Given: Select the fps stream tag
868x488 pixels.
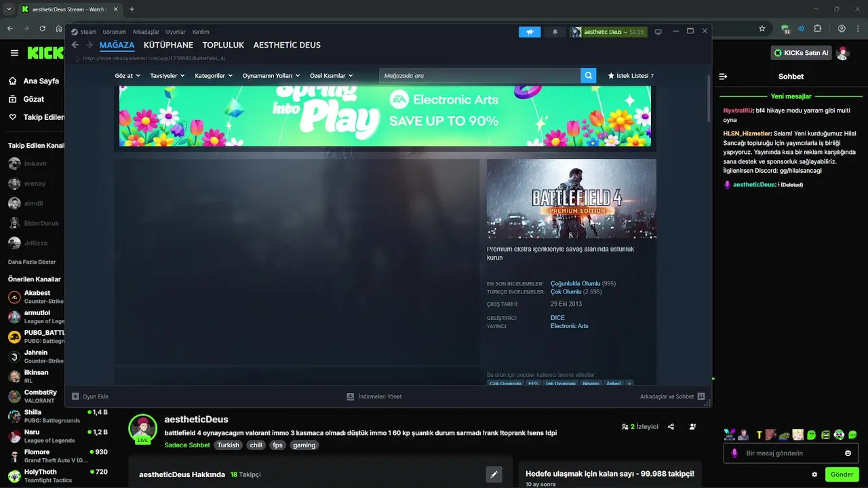Looking at the screenshot, I should (x=277, y=445).
